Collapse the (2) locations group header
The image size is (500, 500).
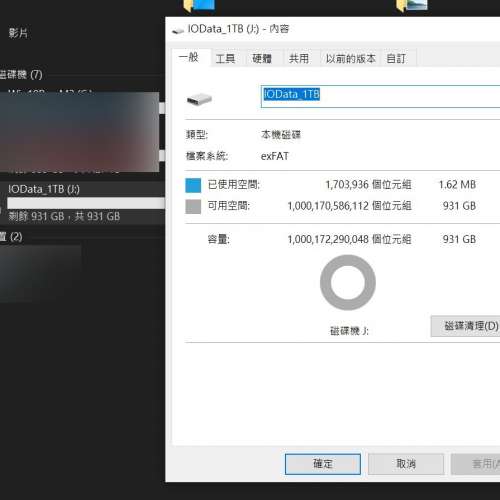point(11,237)
